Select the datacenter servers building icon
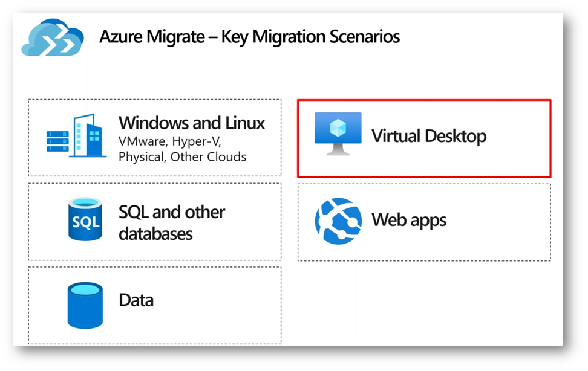The image size is (588, 371). (76, 136)
